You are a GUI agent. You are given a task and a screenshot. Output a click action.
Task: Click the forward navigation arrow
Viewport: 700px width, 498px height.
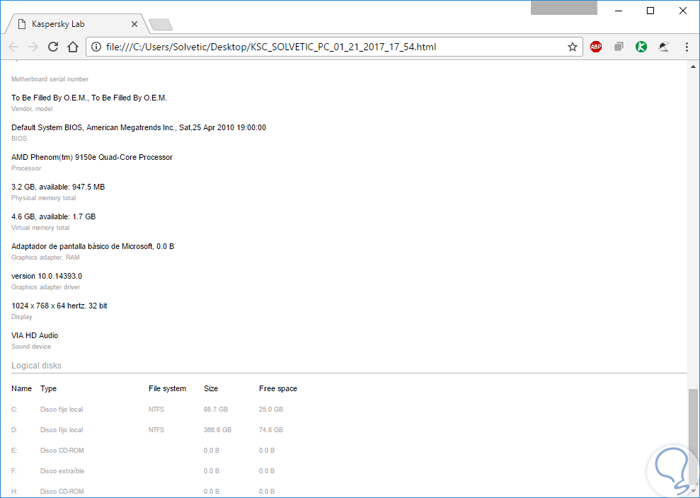33,47
